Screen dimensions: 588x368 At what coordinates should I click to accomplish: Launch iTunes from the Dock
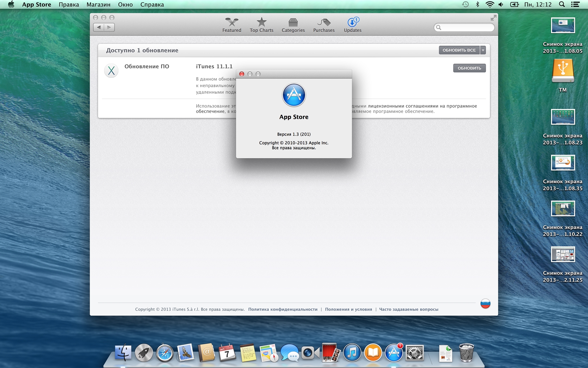coord(352,353)
